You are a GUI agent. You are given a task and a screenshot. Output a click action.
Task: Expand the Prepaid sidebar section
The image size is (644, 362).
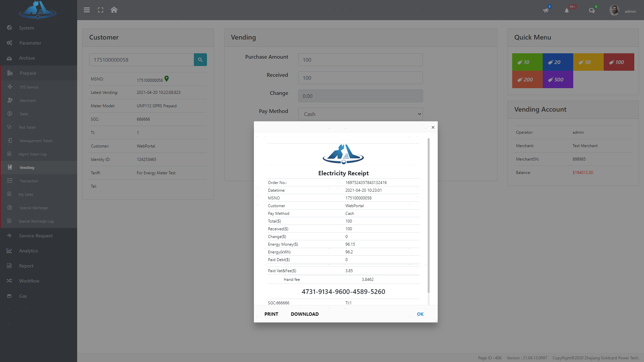pos(28,73)
